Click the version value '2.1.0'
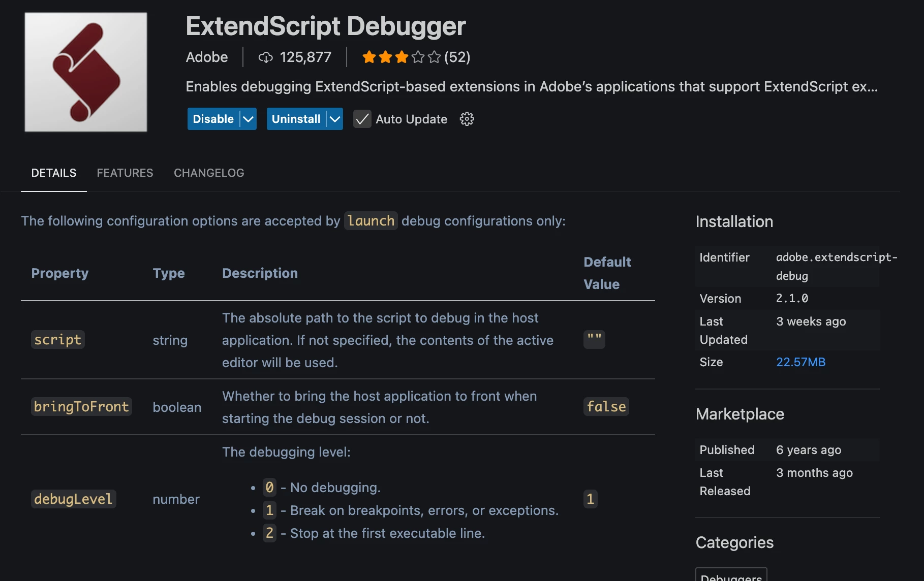 [x=792, y=298]
